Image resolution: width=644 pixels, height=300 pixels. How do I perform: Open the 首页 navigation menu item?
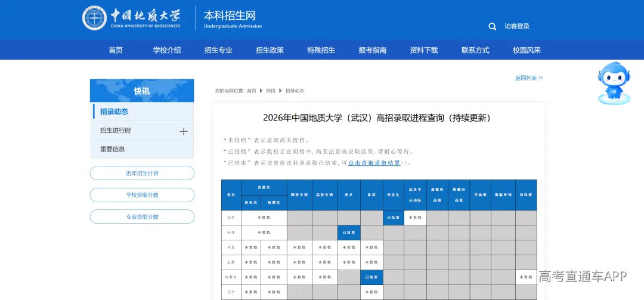116,50
